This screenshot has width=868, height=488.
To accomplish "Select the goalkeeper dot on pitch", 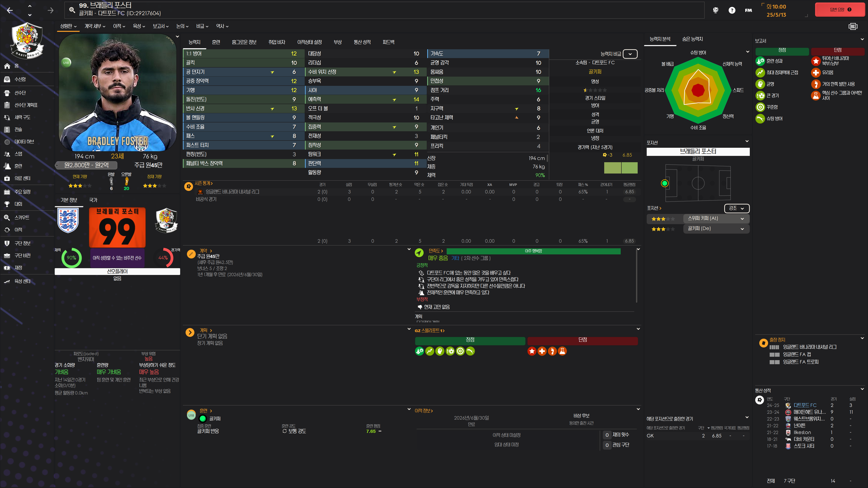I will 665,183.
